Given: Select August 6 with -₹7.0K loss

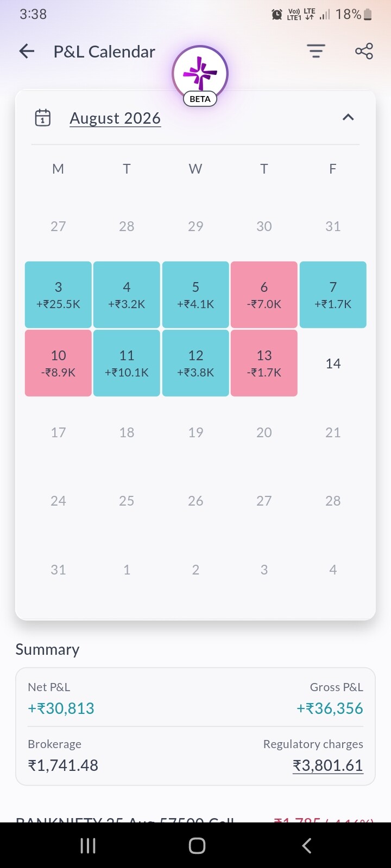Looking at the screenshot, I should [264, 295].
